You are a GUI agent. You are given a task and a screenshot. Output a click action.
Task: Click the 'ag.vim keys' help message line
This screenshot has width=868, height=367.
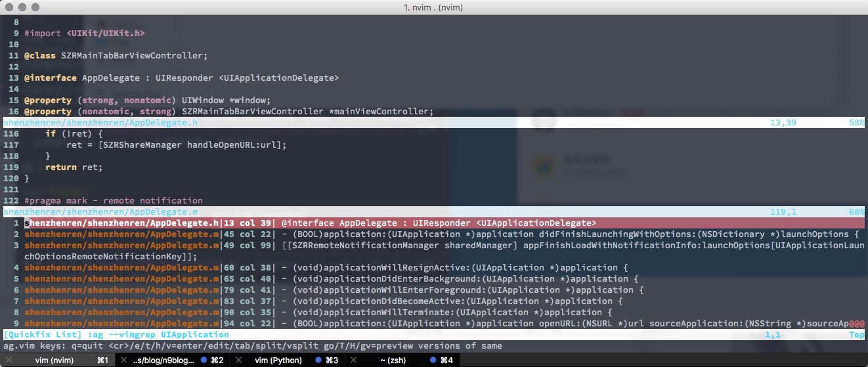(x=253, y=346)
